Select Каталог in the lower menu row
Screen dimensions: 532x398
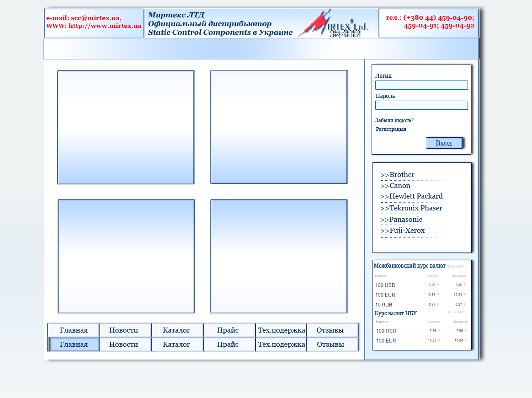[x=176, y=344]
